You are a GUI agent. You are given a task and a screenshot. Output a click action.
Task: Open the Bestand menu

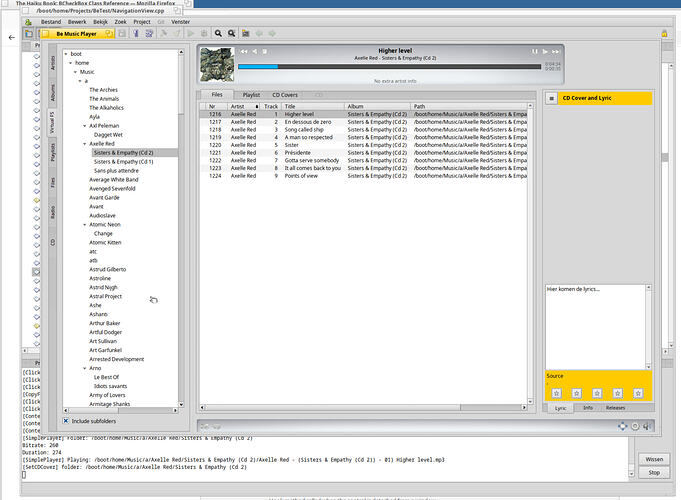pos(51,22)
